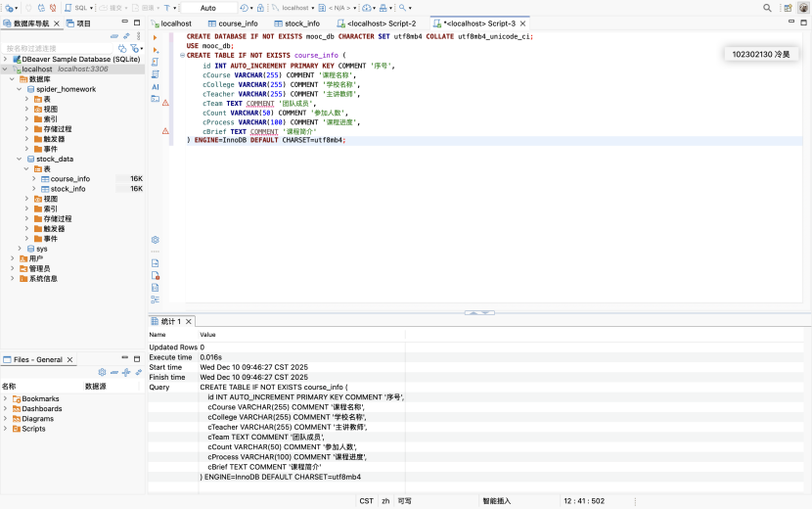
Task: Select the stock_info table in tree
Action: 68,189
